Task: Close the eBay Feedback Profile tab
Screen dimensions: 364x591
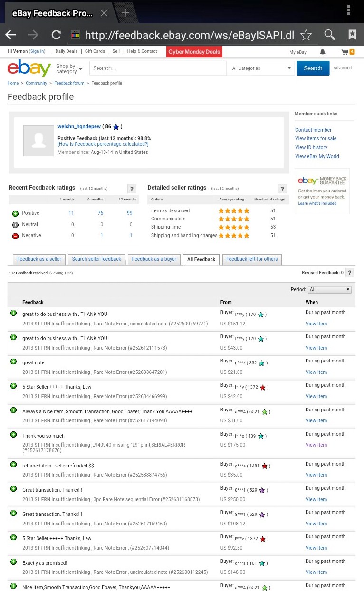Action: click(104, 13)
